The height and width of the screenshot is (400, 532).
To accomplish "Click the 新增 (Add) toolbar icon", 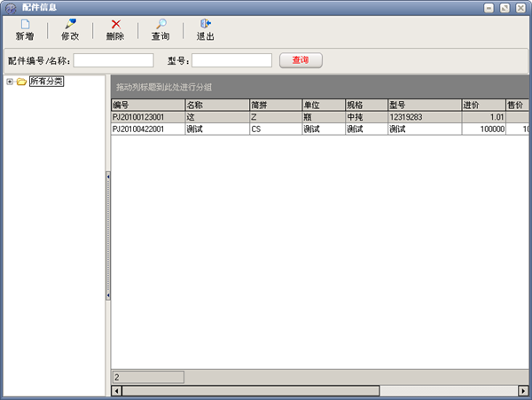I will [x=25, y=24].
